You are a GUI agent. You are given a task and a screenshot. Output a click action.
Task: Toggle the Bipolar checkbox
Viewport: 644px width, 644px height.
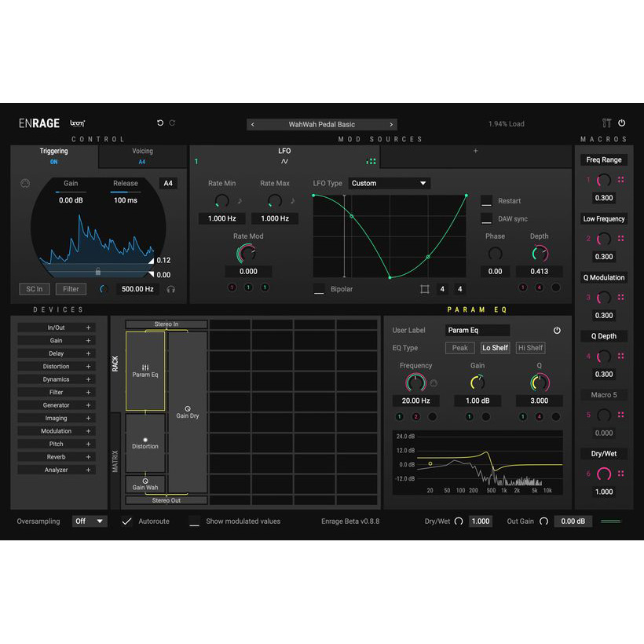319,289
